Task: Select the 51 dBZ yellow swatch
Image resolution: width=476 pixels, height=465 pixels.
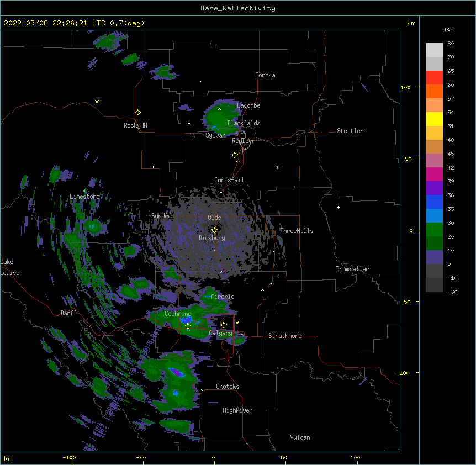Action: [x=434, y=119]
